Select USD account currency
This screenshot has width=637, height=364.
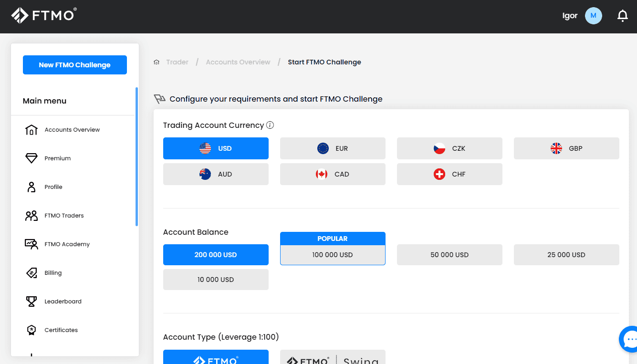click(x=216, y=148)
